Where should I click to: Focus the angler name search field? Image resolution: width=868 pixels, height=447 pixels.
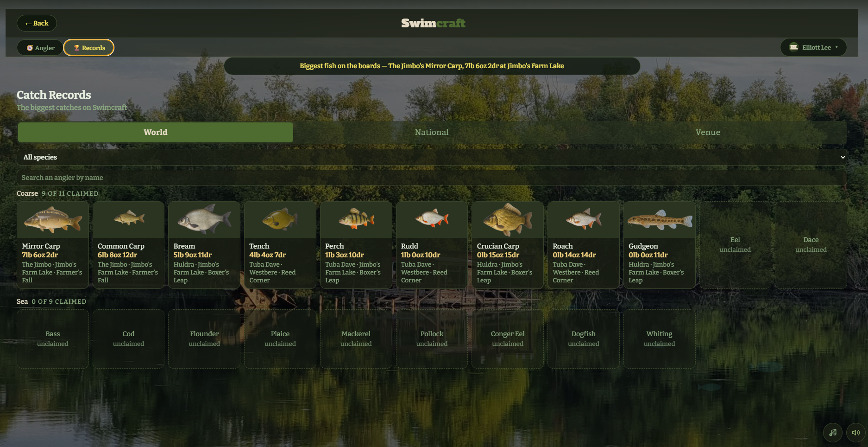pos(432,178)
